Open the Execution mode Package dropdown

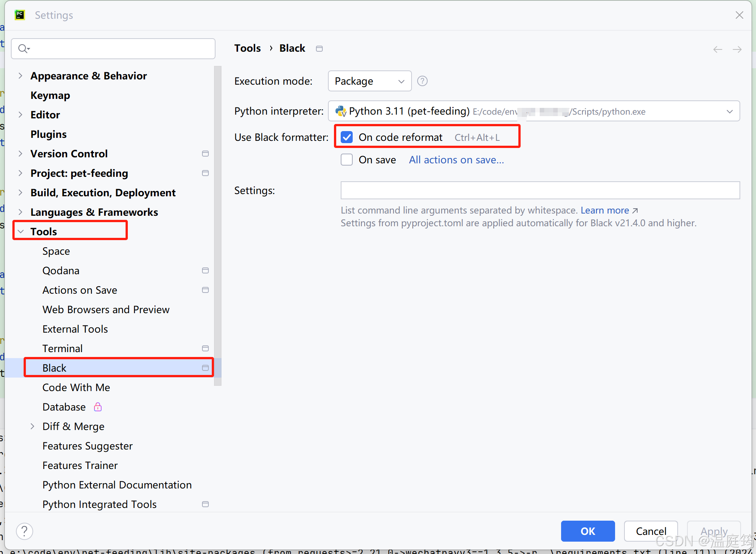tap(369, 81)
